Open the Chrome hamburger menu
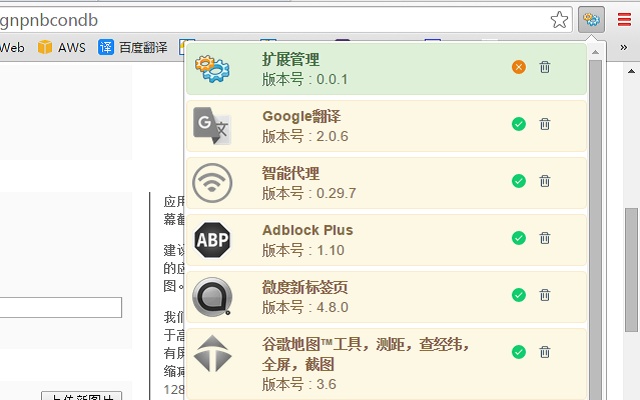This screenshot has height=400, width=640. 624,20
